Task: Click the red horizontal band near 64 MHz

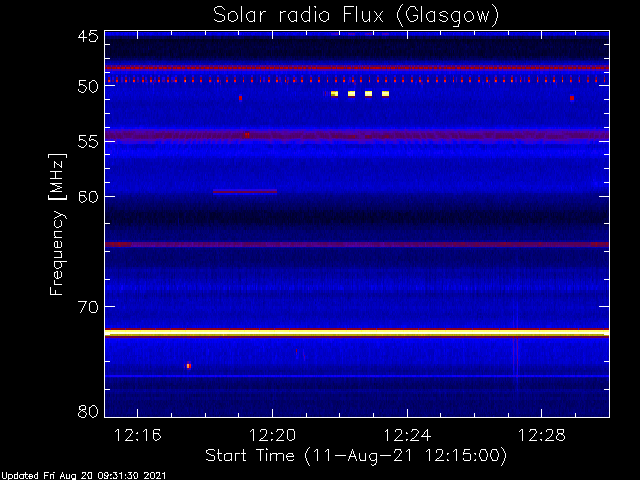Action: [357, 244]
